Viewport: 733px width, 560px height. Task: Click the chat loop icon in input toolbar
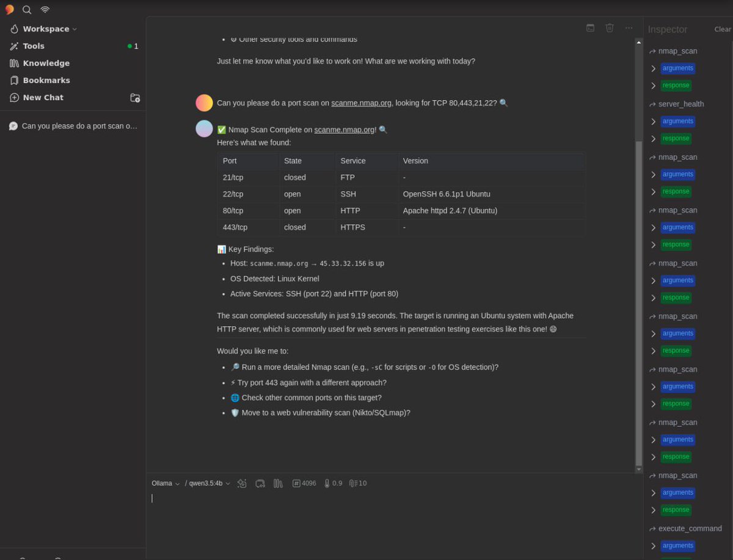point(260,483)
